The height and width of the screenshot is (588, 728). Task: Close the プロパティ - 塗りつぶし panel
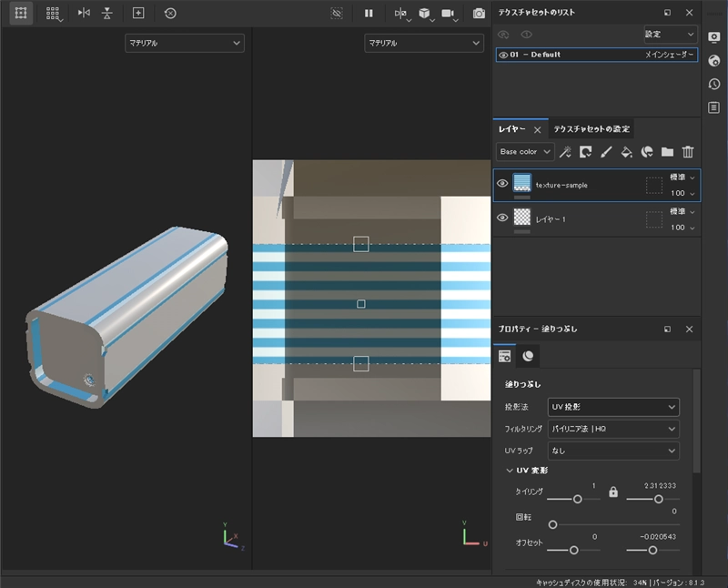point(690,329)
